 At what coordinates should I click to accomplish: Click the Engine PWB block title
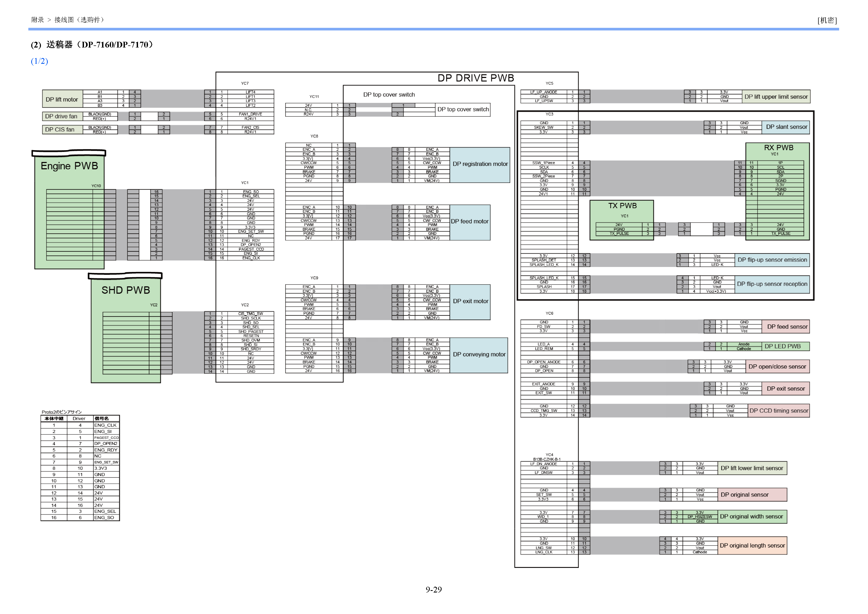click(x=69, y=166)
